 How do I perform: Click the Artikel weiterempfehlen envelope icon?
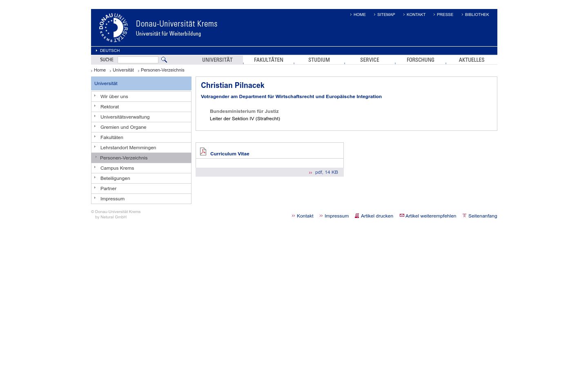click(402, 215)
